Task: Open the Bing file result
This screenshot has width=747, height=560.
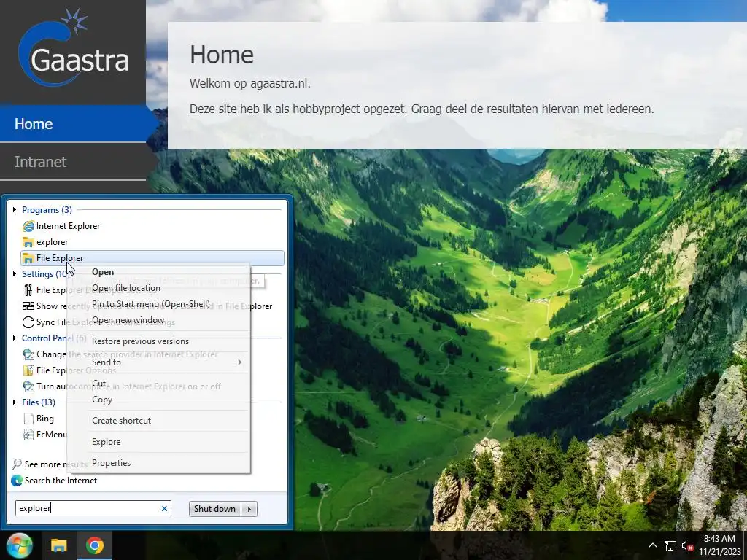Action: [45, 419]
